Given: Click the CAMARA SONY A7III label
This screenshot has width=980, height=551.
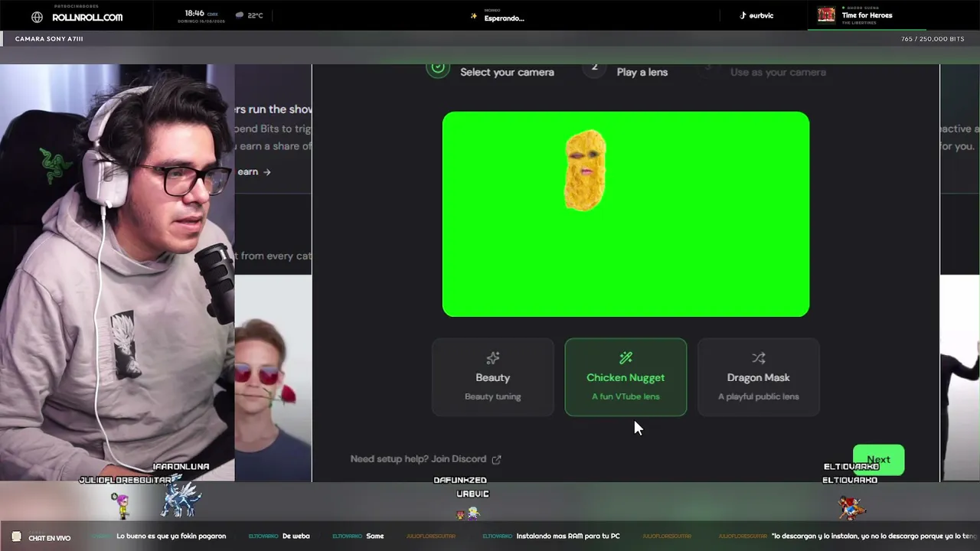Looking at the screenshot, I should pos(49,39).
